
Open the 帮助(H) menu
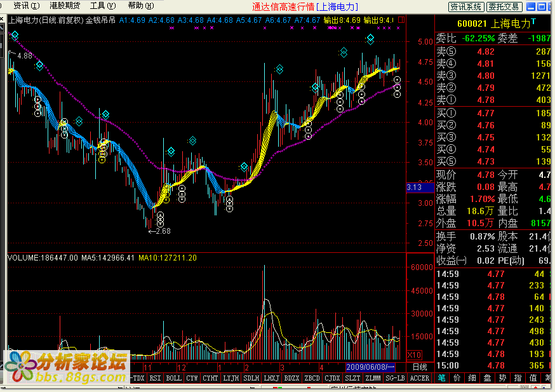click(141, 6)
